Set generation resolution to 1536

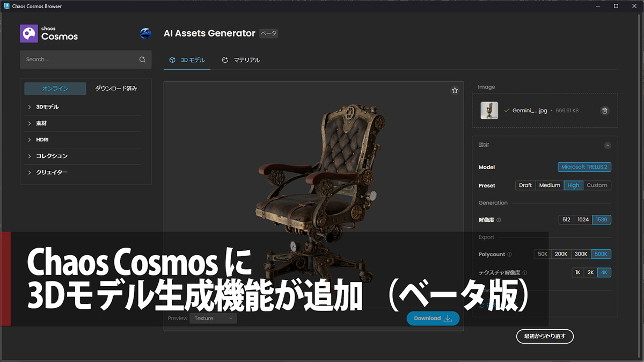point(602,220)
